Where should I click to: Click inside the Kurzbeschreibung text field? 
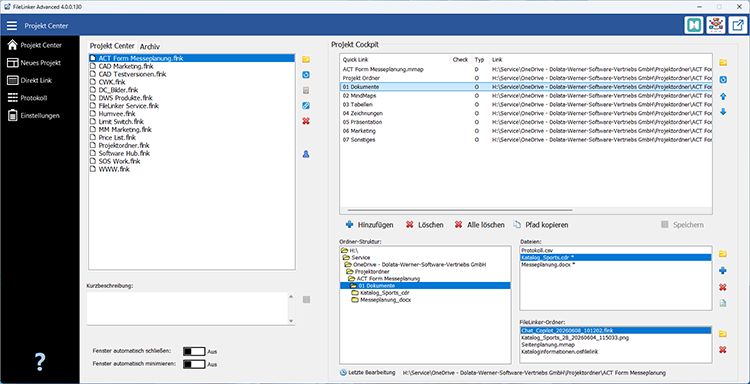pos(188,308)
